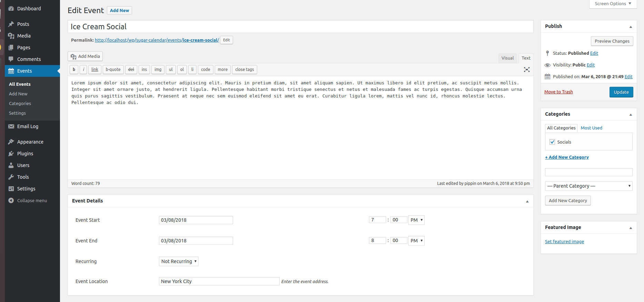Collapse the Event Details panel

(527, 201)
